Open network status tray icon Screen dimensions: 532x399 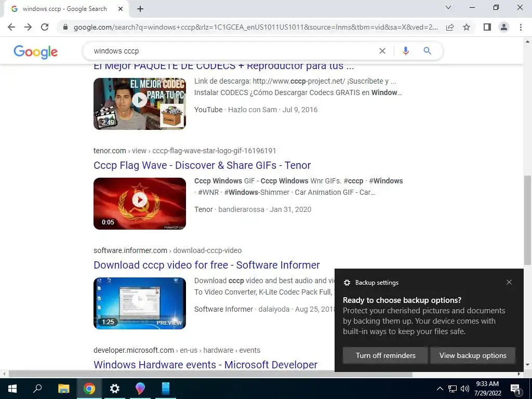click(453, 389)
